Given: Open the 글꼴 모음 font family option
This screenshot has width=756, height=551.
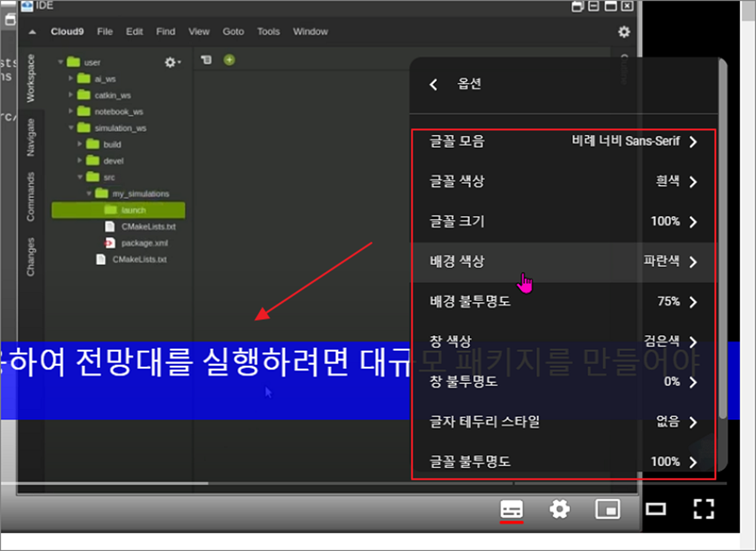Looking at the screenshot, I should pyautogui.click(x=563, y=142).
